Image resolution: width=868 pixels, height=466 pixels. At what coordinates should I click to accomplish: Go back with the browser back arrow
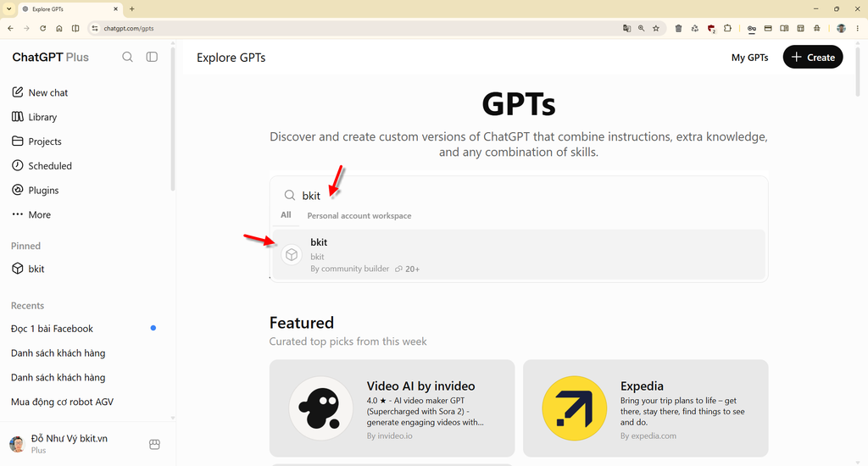[10, 28]
